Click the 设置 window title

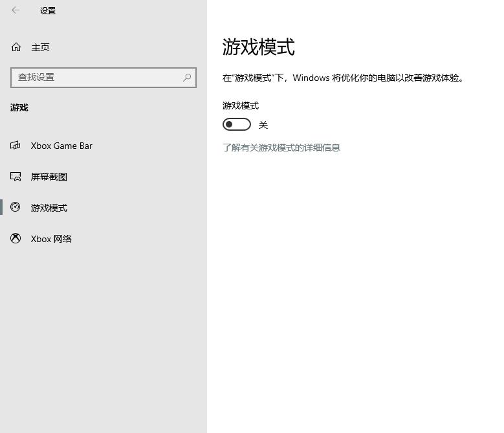[48, 10]
